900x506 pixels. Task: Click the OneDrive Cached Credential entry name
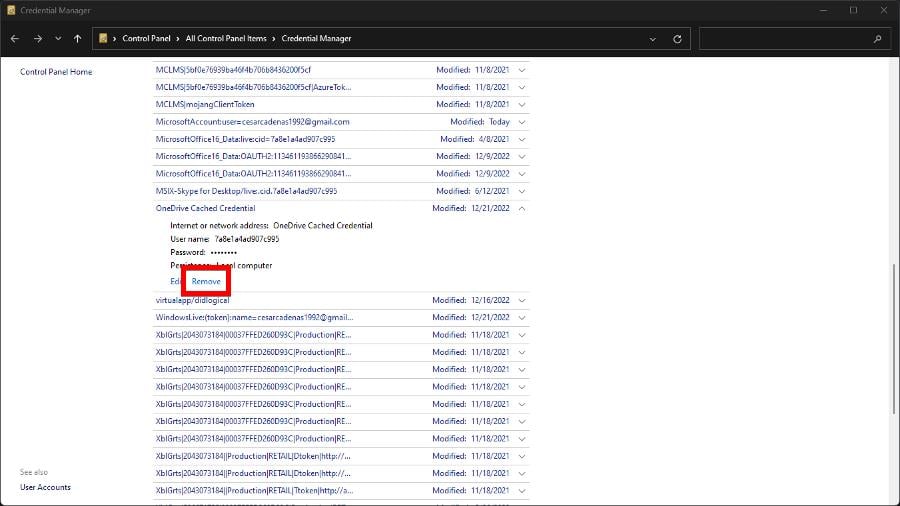coord(205,208)
